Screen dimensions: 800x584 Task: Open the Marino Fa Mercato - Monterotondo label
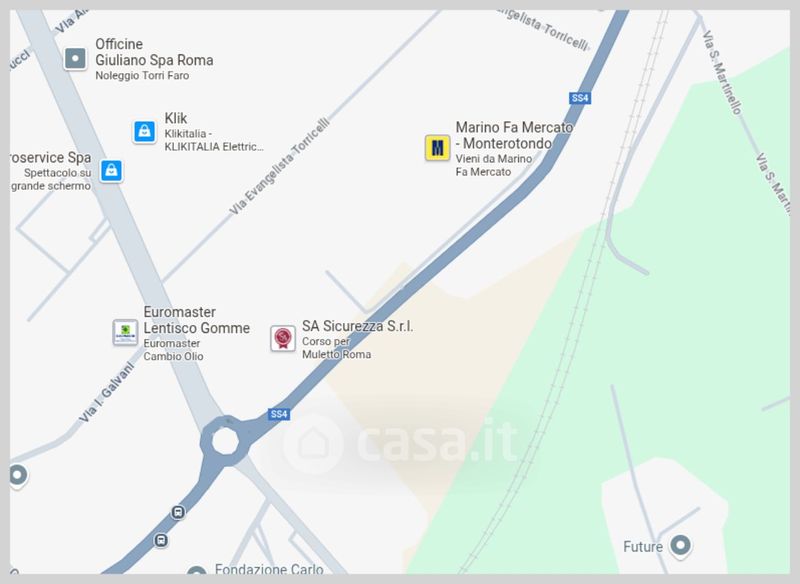tap(514, 135)
